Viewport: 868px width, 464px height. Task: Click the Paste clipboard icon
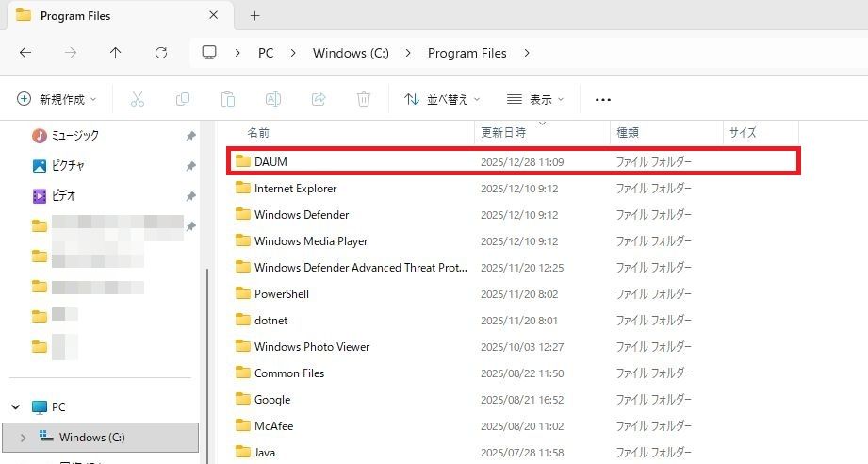coord(227,99)
